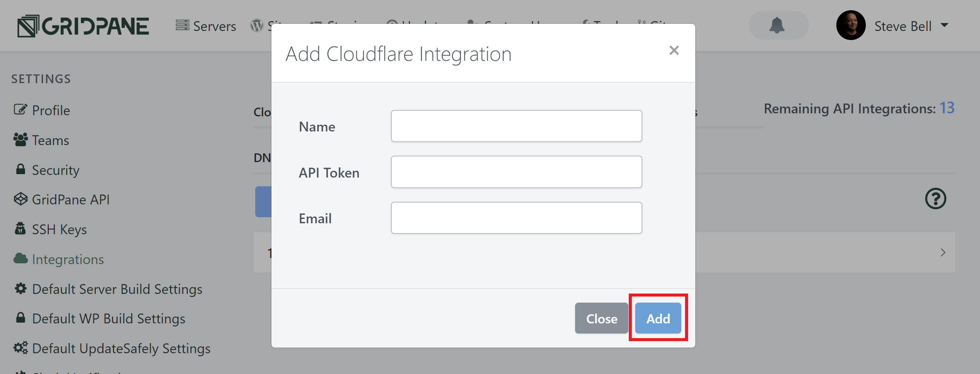Click the Remaining API Integrations count 13
This screenshot has height=374, width=980.
947,108
